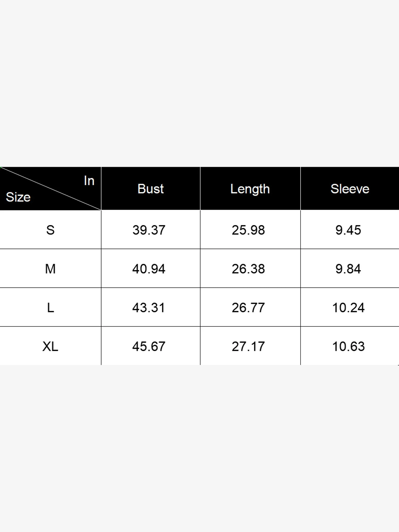Image resolution: width=399 pixels, height=532 pixels.
Task: Click sleeve value 10.63
Action: [348, 347]
